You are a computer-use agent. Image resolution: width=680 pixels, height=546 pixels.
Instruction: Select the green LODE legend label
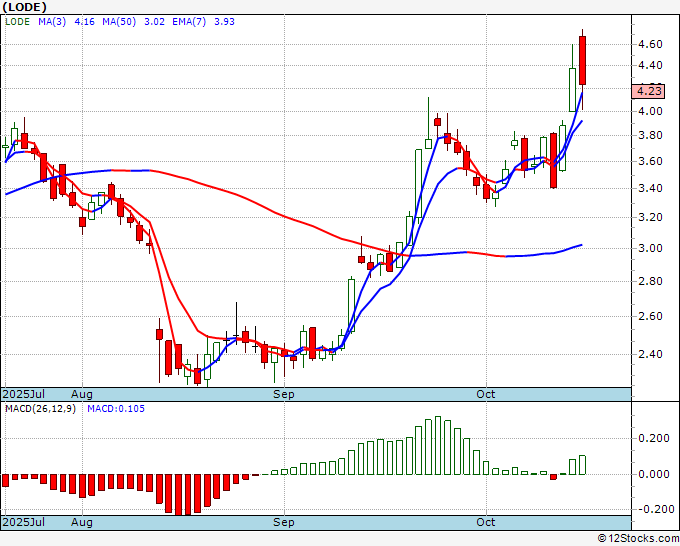coord(17,22)
